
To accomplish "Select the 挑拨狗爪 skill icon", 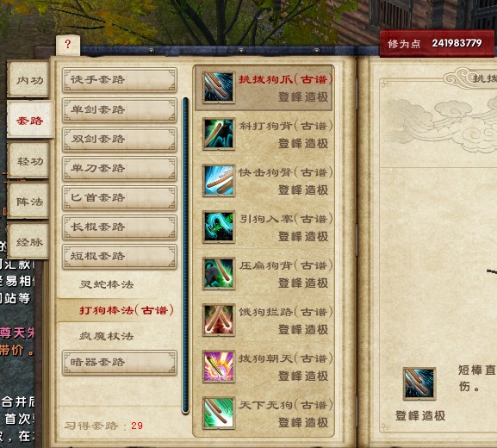I will (x=219, y=87).
